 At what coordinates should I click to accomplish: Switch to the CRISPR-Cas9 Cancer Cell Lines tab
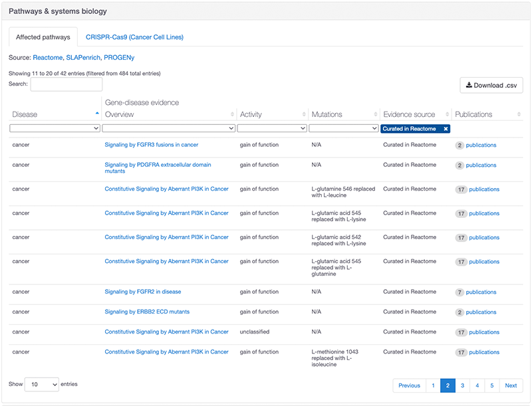(x=134, y=37)
